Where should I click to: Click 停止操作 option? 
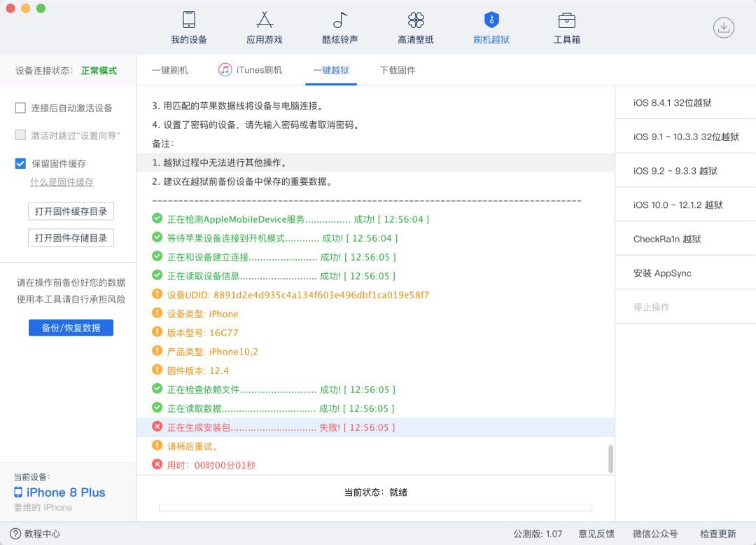tap(685, 307)
